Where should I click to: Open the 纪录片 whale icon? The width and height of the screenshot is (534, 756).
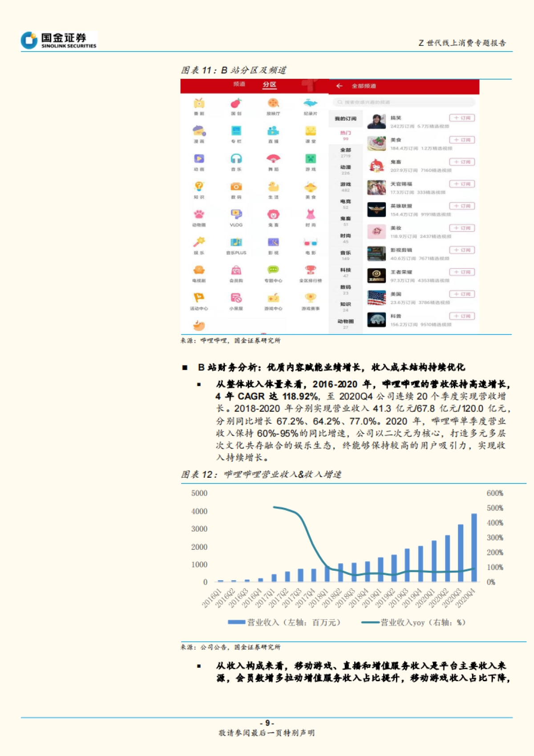tap(310, 103)
